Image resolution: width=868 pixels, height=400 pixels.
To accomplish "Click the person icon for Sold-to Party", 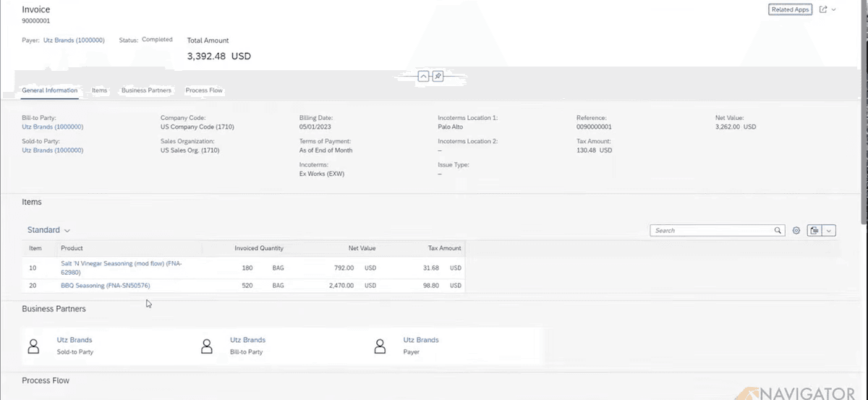I will [x=33, y=346].
